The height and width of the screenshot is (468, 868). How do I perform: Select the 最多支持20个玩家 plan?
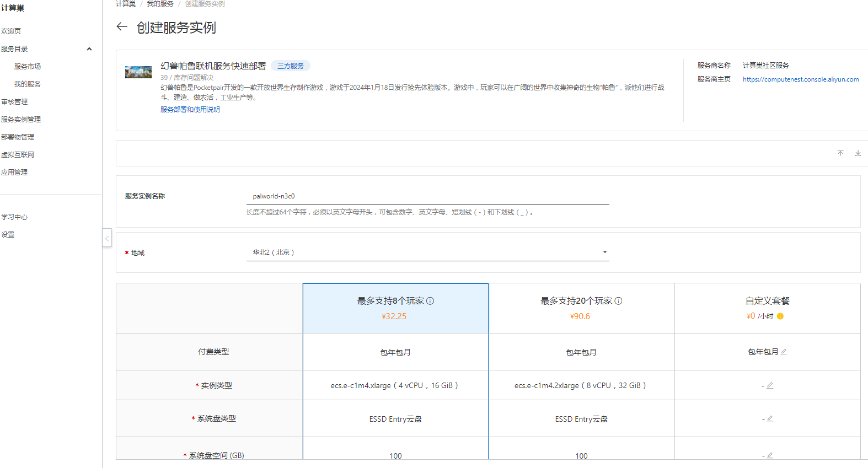581,308
